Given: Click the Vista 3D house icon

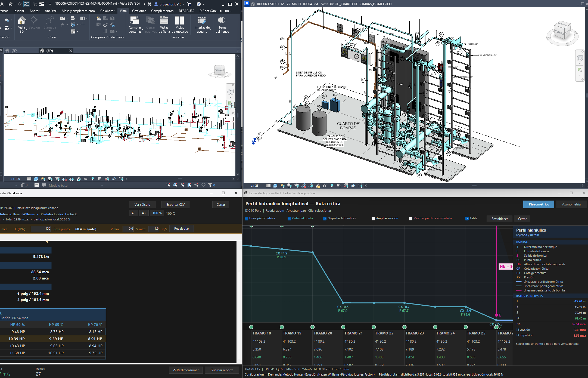Looking at the screenshot, I should click(21, 20).
